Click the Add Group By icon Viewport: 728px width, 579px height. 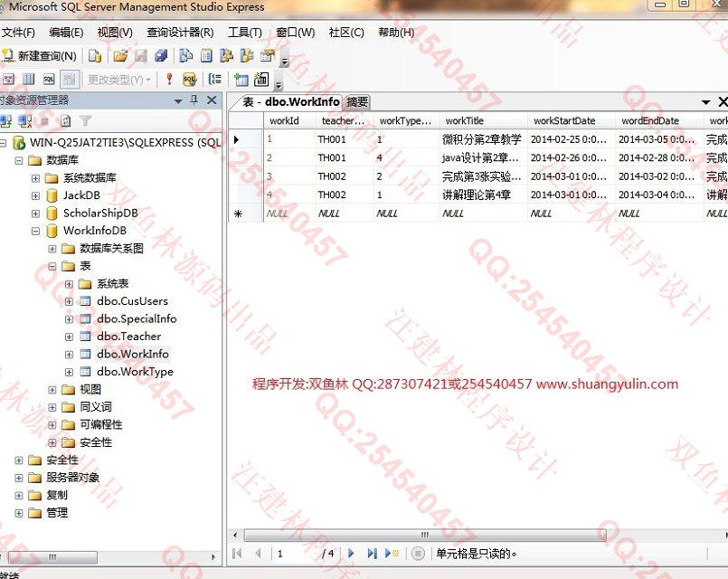click(x=215, y=80)
